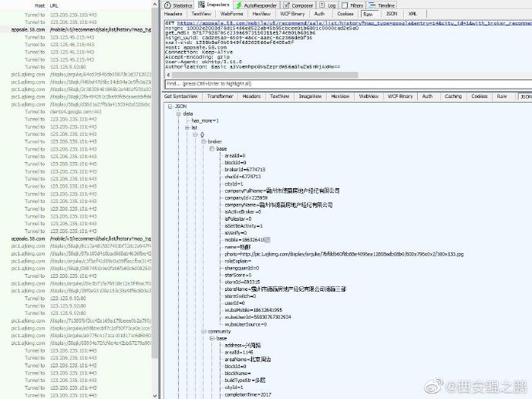Click the request URL hyperlink
The height and width of the screenshot is (399, 532).
[x=355, y=23]
